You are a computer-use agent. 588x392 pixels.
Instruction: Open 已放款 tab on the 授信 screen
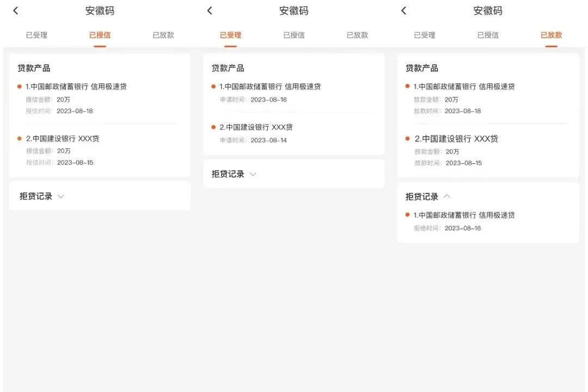tap(163, 35)
